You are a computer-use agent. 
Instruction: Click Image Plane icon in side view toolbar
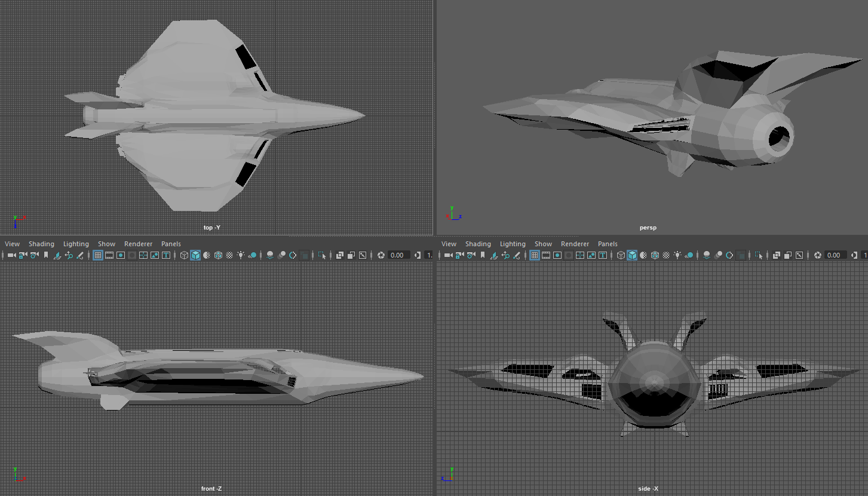(493, 255)
